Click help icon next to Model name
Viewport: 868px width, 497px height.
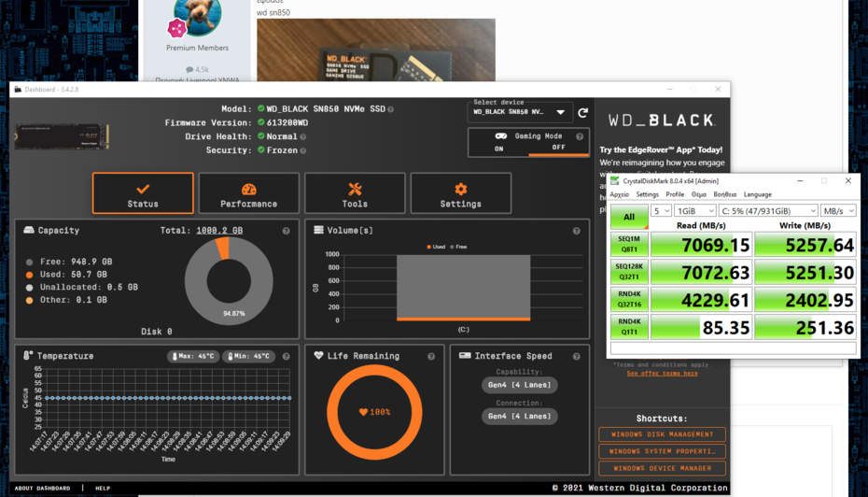[391, 109]
